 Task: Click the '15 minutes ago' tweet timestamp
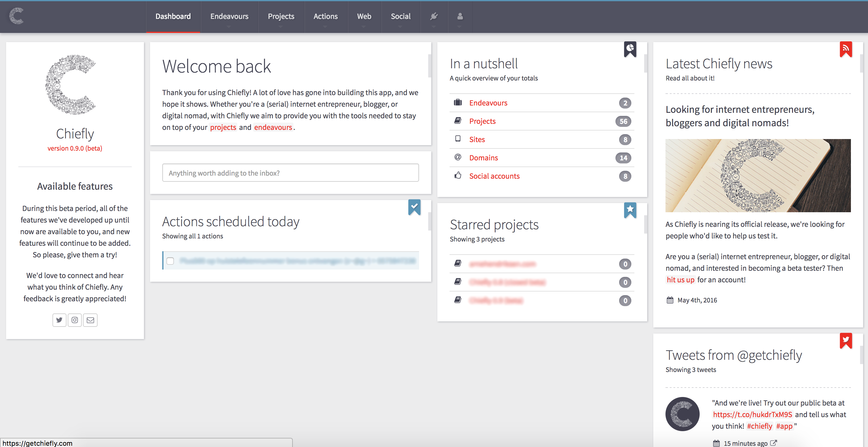745,443
